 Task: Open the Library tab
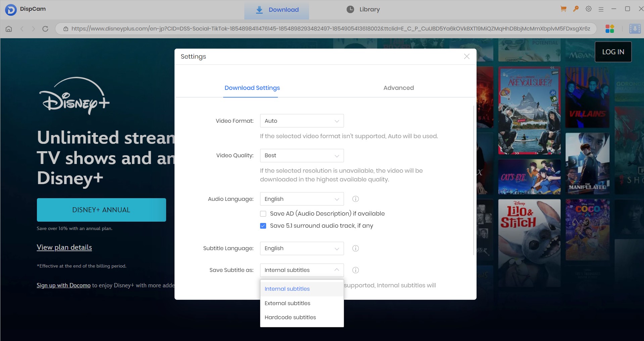[x=363, y=9]
